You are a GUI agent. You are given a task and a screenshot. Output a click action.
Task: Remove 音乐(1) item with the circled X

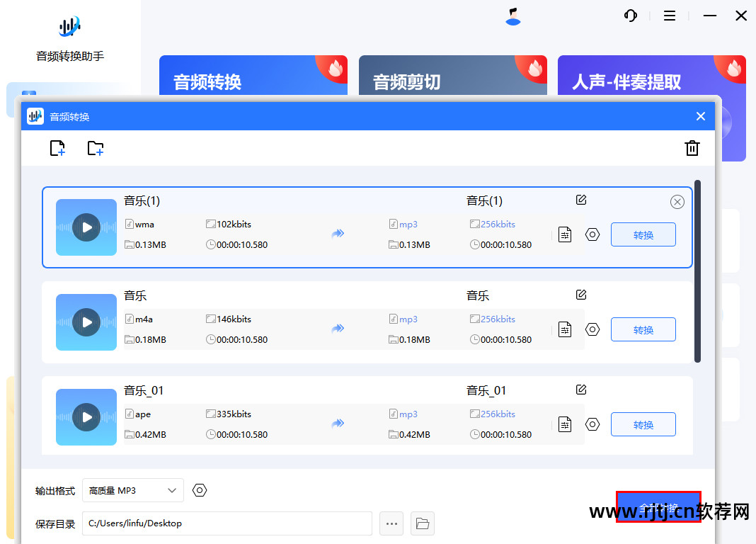[x=677, y=202]
